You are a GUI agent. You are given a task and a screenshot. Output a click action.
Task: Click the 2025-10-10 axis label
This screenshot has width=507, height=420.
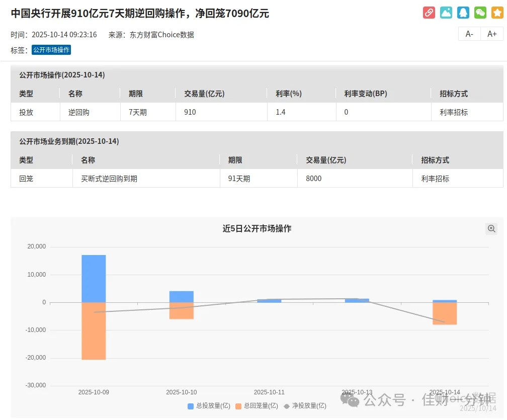tap(182, 392)
